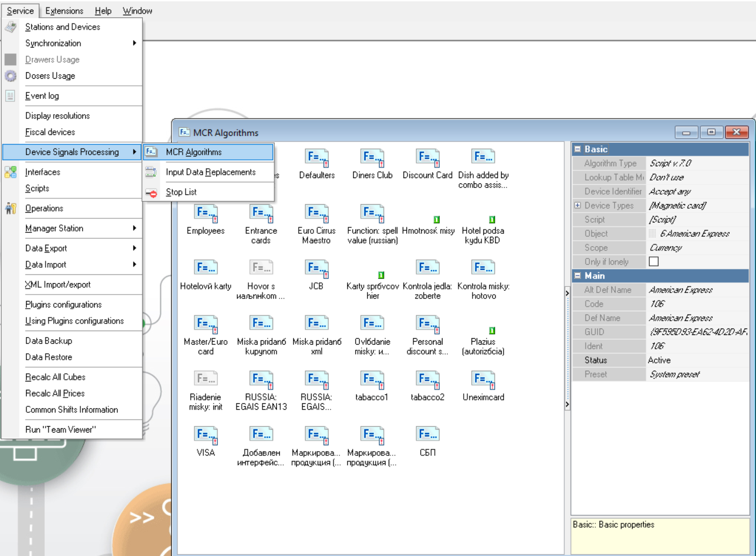The image size is (756, 556).
Task: Select the JCB algorithm icon
Action: click(x=316, y=269)
